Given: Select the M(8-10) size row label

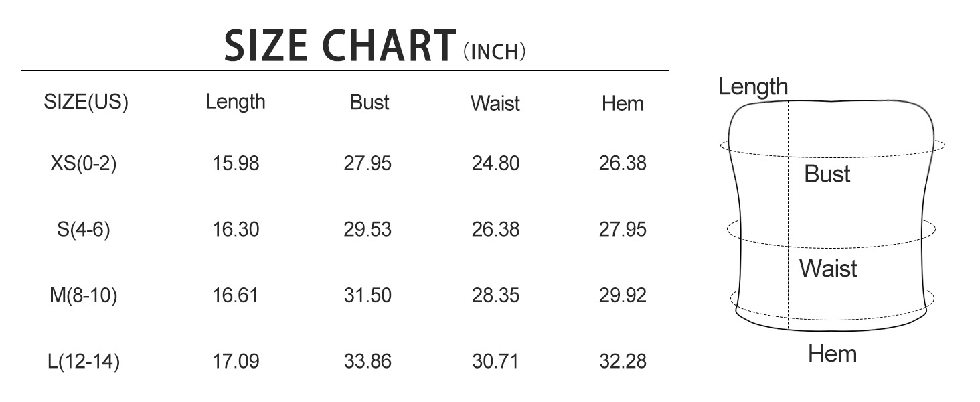Looking at the screenshot, I should [84, 295].
